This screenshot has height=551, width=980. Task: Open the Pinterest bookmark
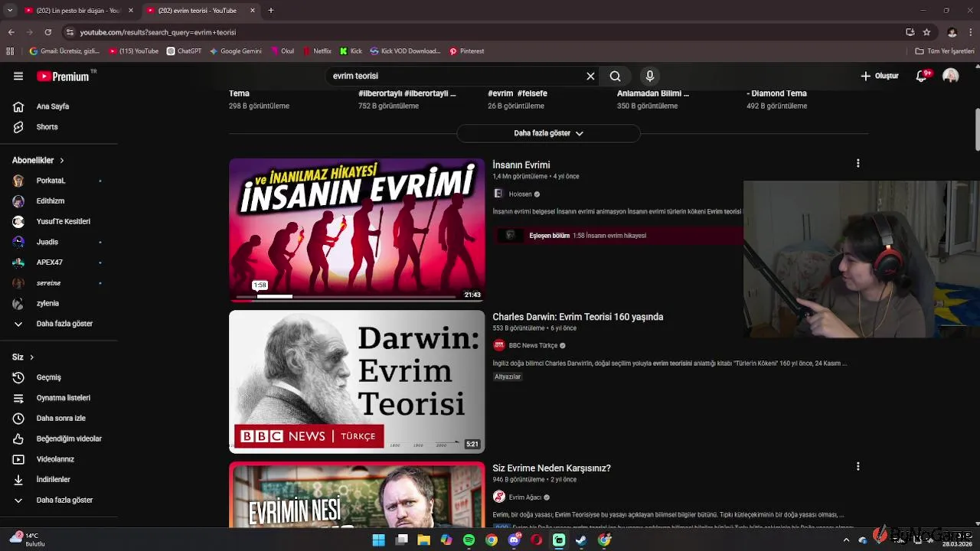pyautogui.click(x=467, y=51)
